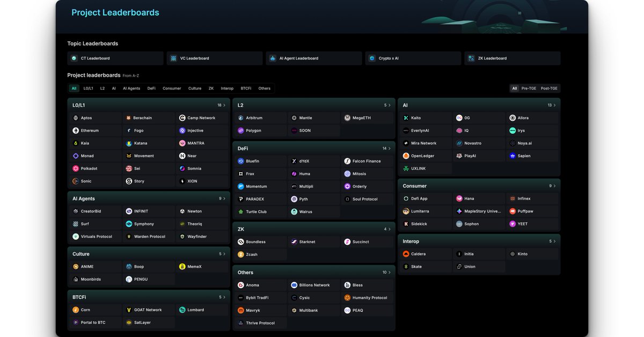Image resolution: width=644 pixels, height=337 pixels.
Task: Open the Soul Protocol entry
Action: pos(368,199)
